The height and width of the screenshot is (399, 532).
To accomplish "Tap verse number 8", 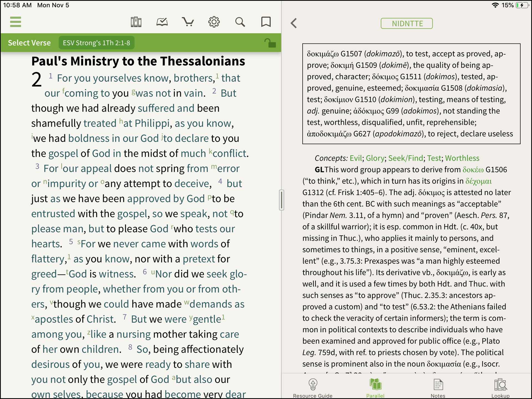I will click(x=130, y=347).
